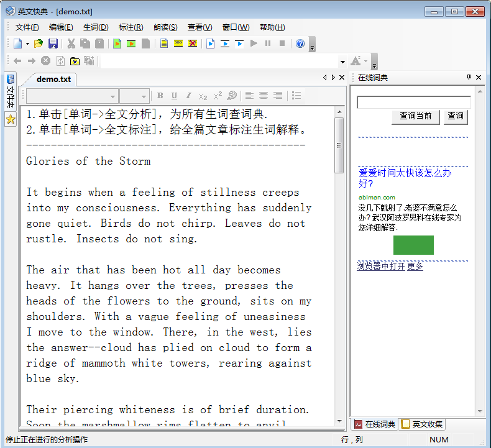This screenshot has width=491, height=448.
Task: Toggle underline formatting
Action: tap(174, 96)
